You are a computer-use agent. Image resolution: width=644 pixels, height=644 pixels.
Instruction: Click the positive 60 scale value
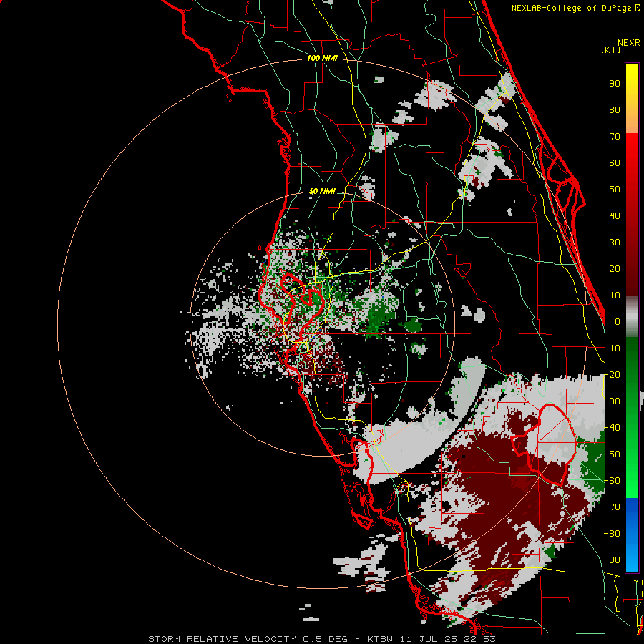(615, 162)
